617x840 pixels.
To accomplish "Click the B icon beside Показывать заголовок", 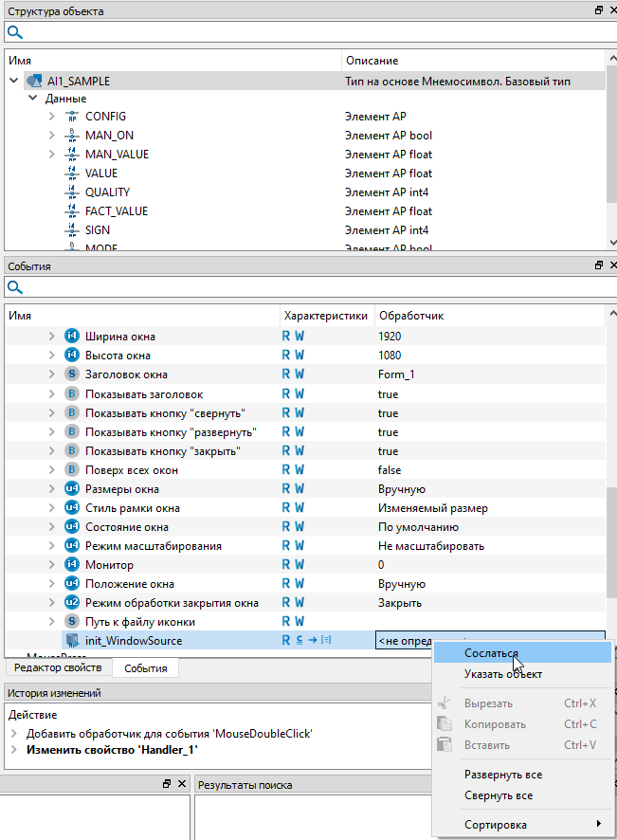I will pyautogui.click(x=72, y=393).
